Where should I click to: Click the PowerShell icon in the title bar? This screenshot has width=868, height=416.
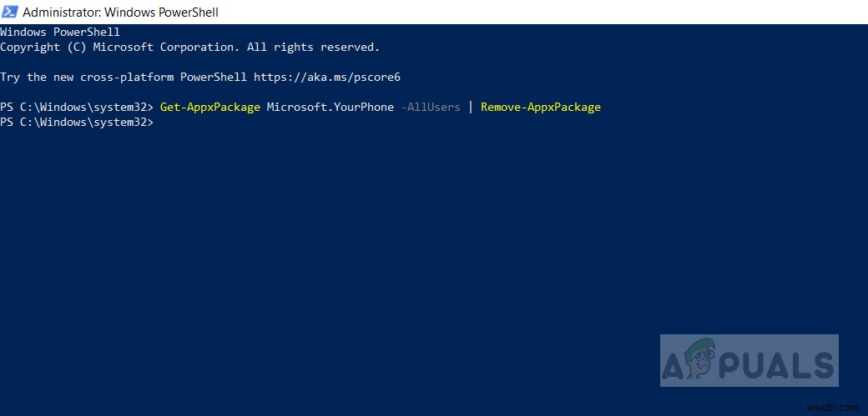tap(10, 13)
